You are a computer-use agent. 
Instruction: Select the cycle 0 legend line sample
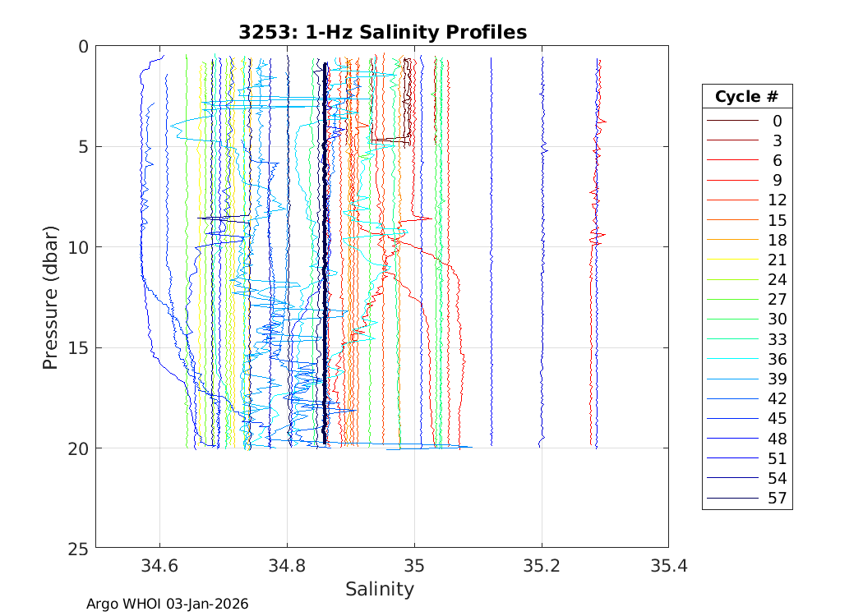pyautogui.click(x=731, y=121)
